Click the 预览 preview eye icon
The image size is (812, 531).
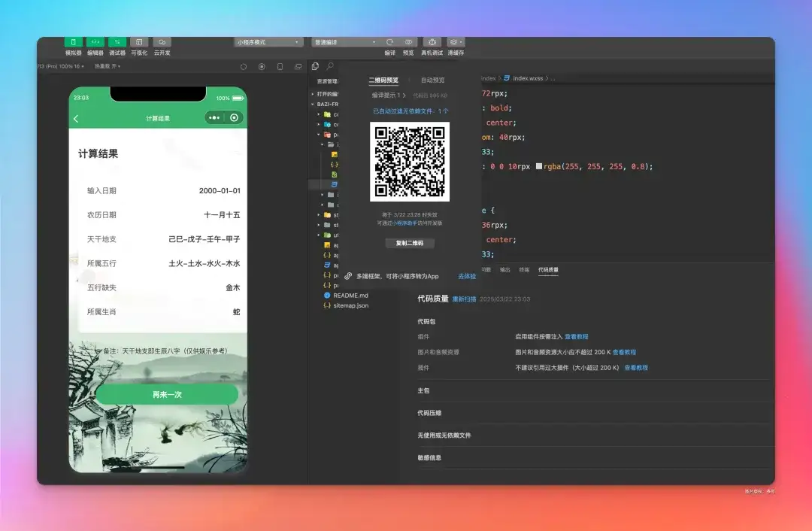(408, 42)
